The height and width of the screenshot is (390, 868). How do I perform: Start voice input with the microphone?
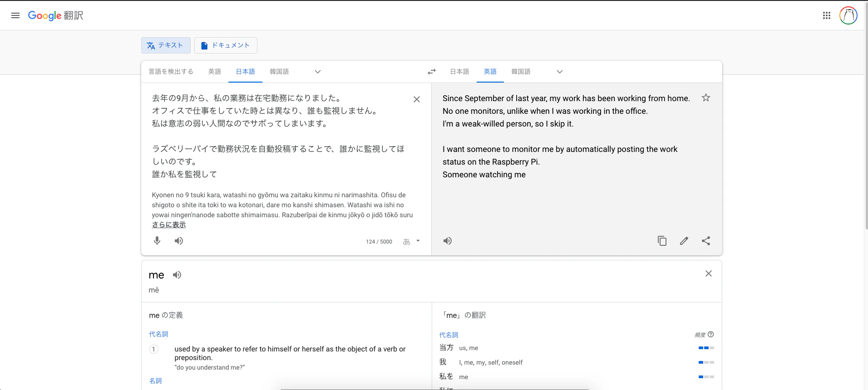157,241
